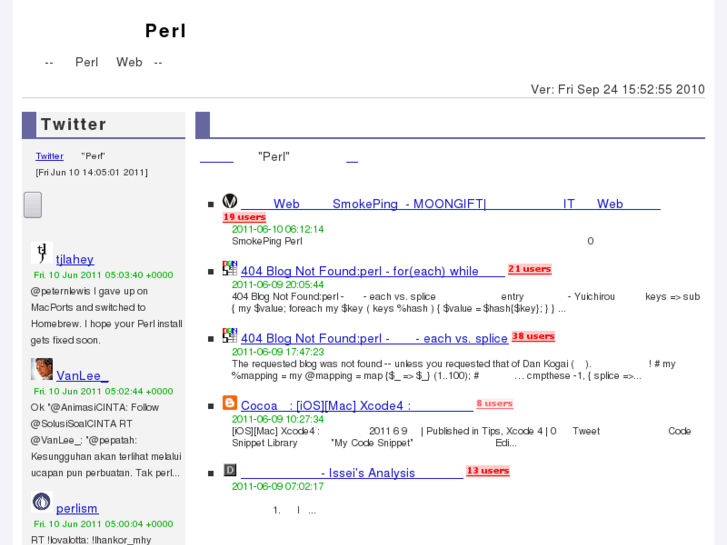Click the Issei's Analysis favicon
The width and height of the screenshot is (727, 545).
tap(229, 470)
